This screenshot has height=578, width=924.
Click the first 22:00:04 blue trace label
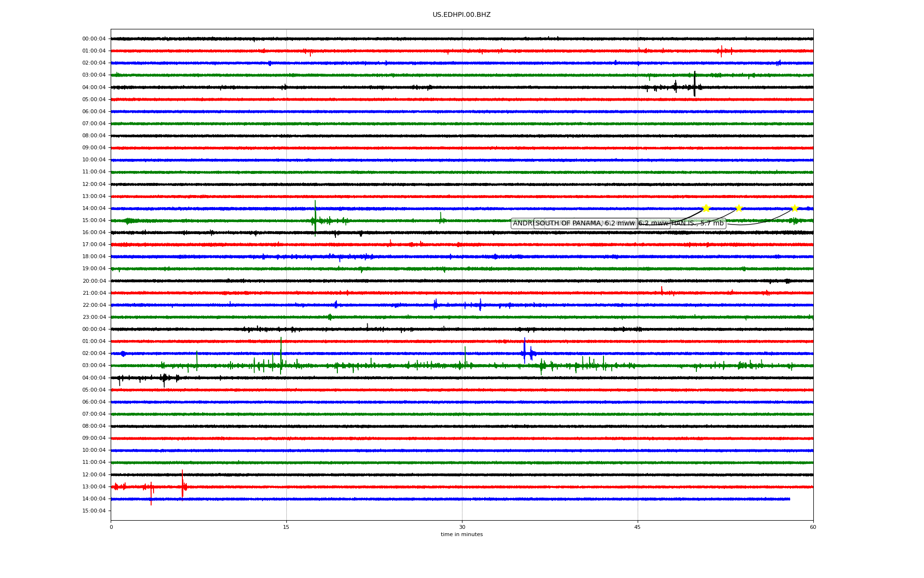pyautogui.click(x=94, y=305)
